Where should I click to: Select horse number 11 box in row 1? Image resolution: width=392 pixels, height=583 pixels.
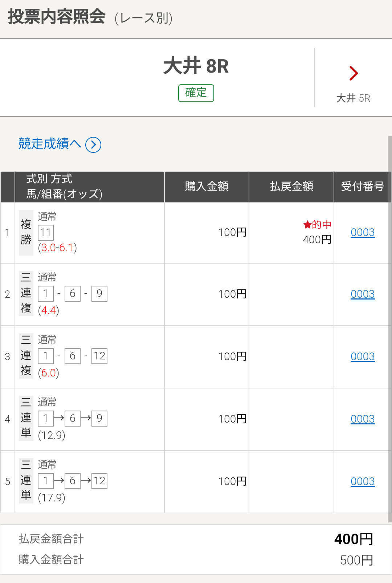[46, 233]
